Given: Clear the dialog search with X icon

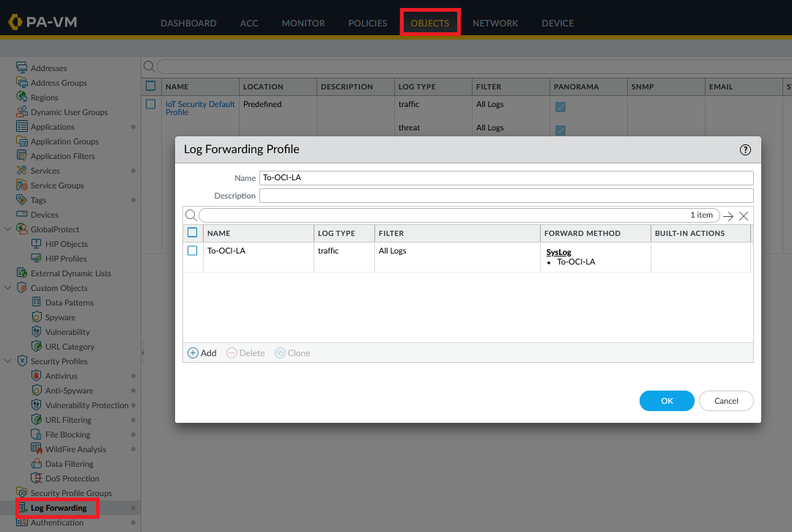Looking at the screenshot, I should pyautogui.click(x=744, y=216).
